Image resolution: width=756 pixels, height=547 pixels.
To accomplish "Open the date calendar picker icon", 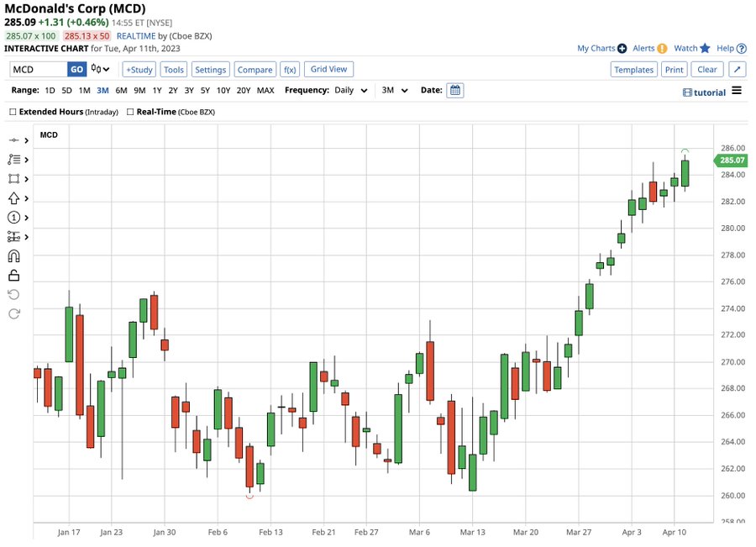I will tap(454, 90).
